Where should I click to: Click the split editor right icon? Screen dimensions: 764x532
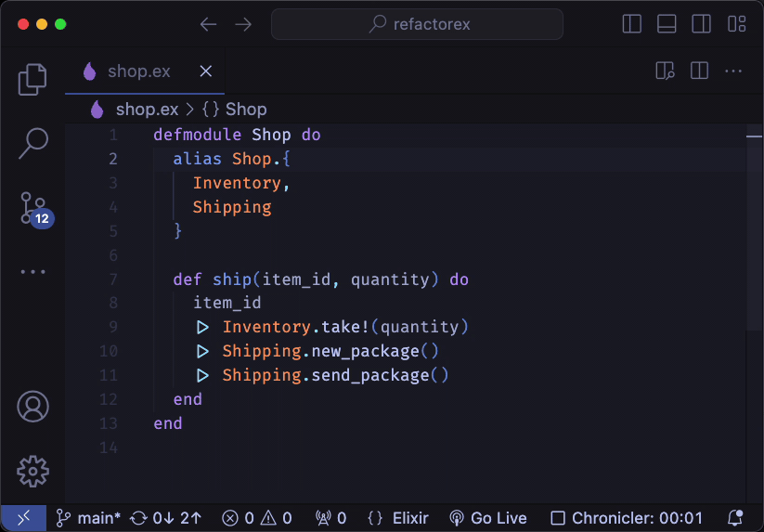coord(699,71)
